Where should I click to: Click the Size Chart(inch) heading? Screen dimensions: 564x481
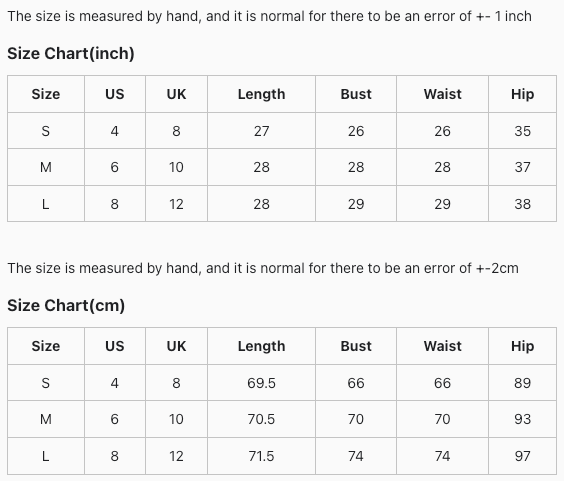coord(71,53)
